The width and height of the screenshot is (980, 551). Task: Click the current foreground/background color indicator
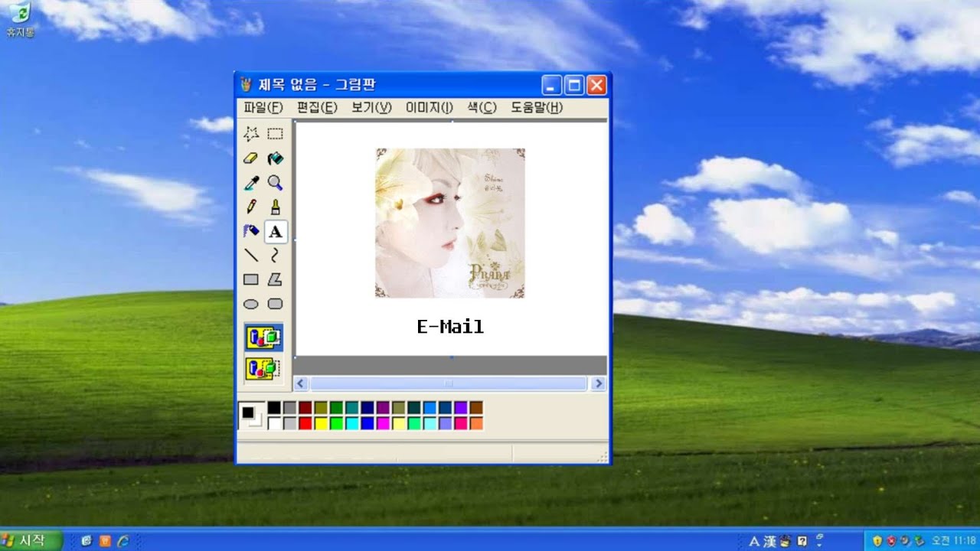point(251,416)
